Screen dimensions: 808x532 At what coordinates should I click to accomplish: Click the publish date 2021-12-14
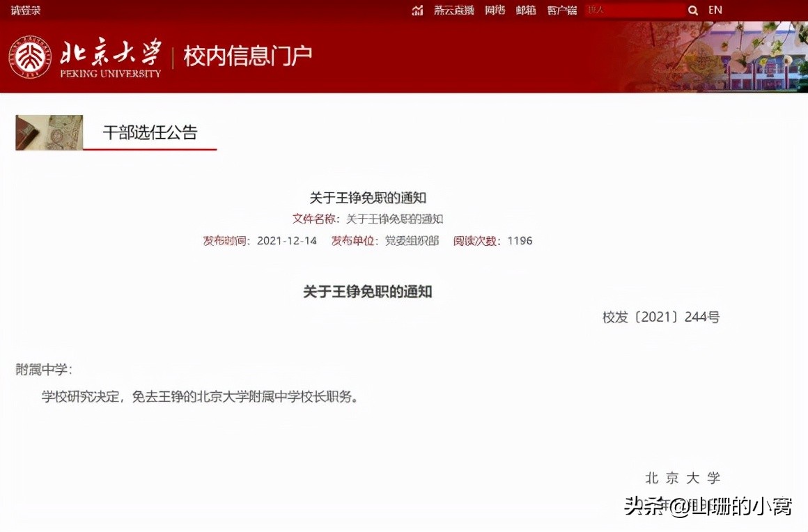point(286,240)
